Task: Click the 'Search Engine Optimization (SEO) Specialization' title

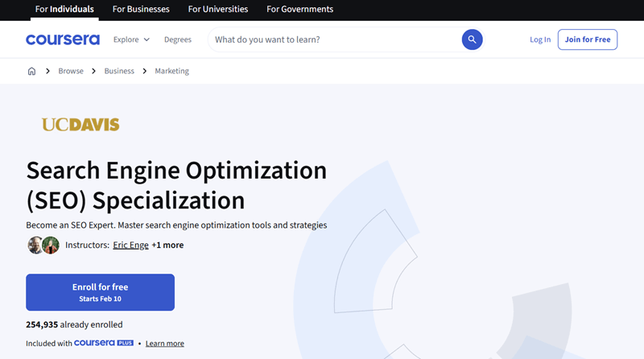Action: pos(176,185)
